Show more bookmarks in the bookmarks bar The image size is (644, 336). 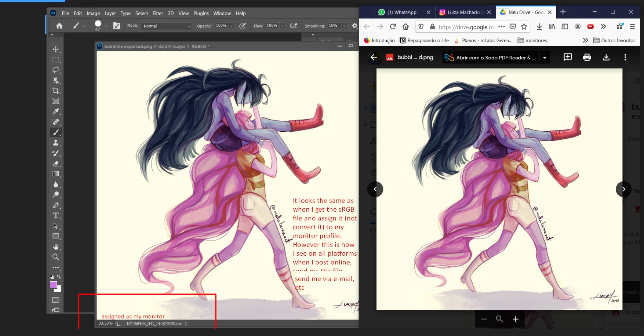(585, 40)
